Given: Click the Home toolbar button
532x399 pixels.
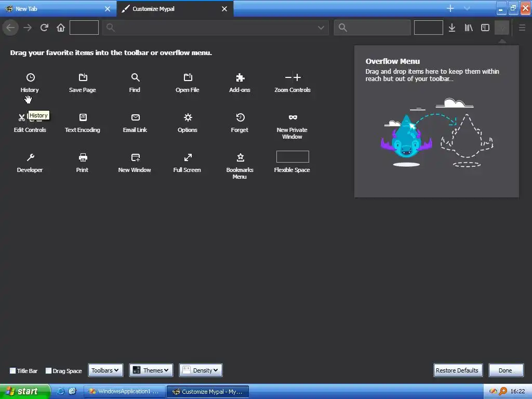Looking at the screenshot, I should coord(61,28).
